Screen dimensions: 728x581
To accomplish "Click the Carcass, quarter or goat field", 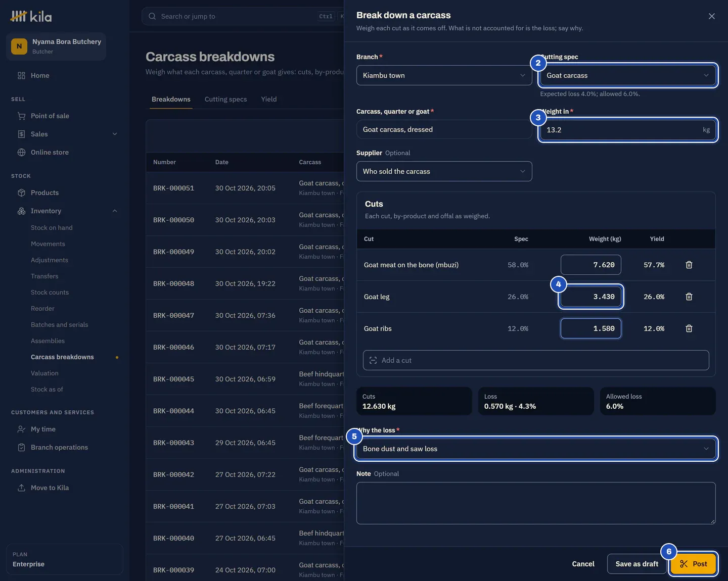I will tap(444, 129).
